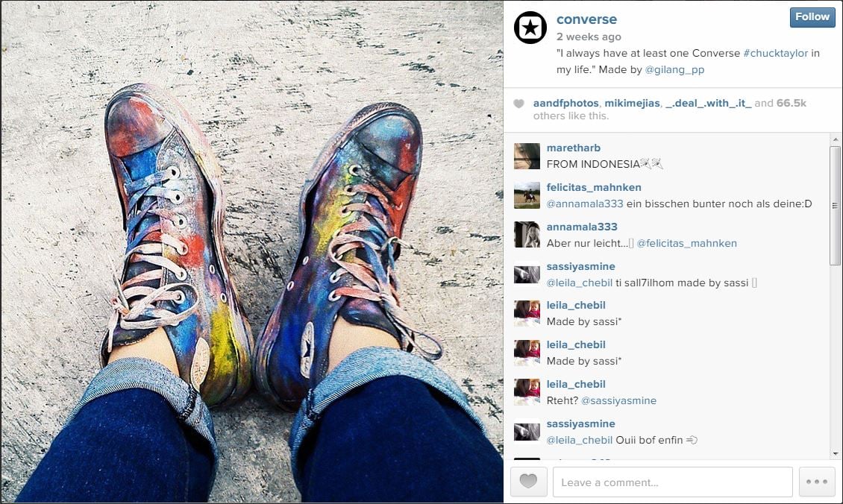The height and width of the screenshot is (504, 843).
Task: Click the painted Converse shoes photo
Action: [252, 252]
